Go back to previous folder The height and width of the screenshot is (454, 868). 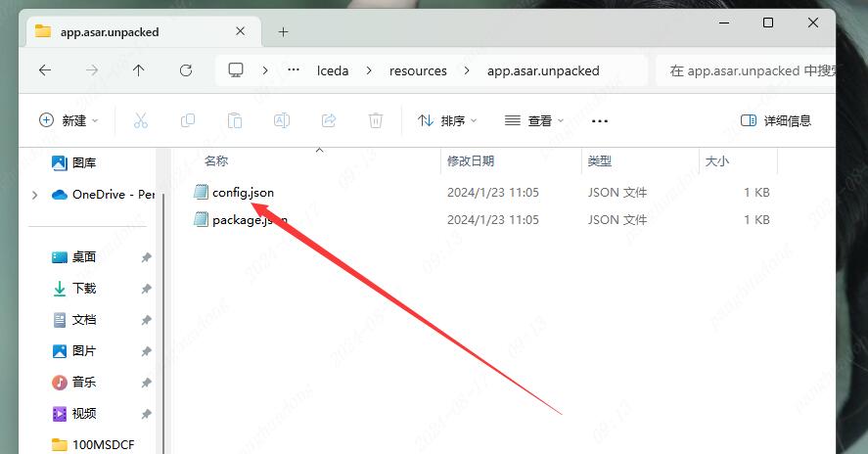(x=45, y=70)
